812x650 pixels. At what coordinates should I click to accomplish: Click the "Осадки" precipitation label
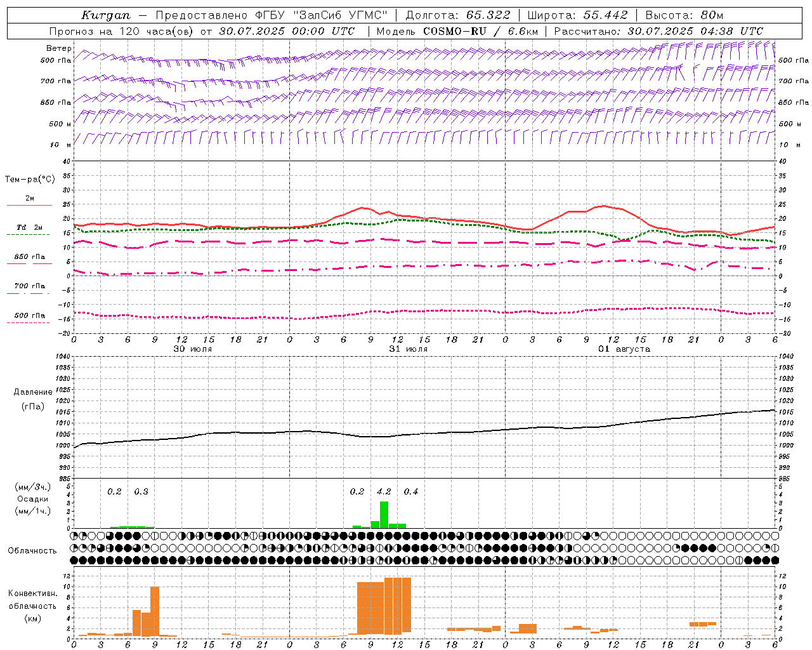[33, 499]
